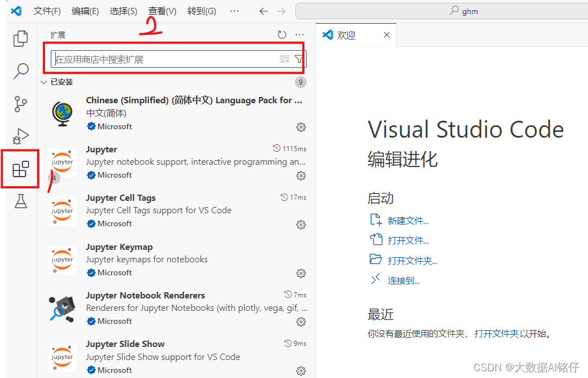Click the installed count badge 9
This screenshot has width=588, height=378.
click(300, 82)
